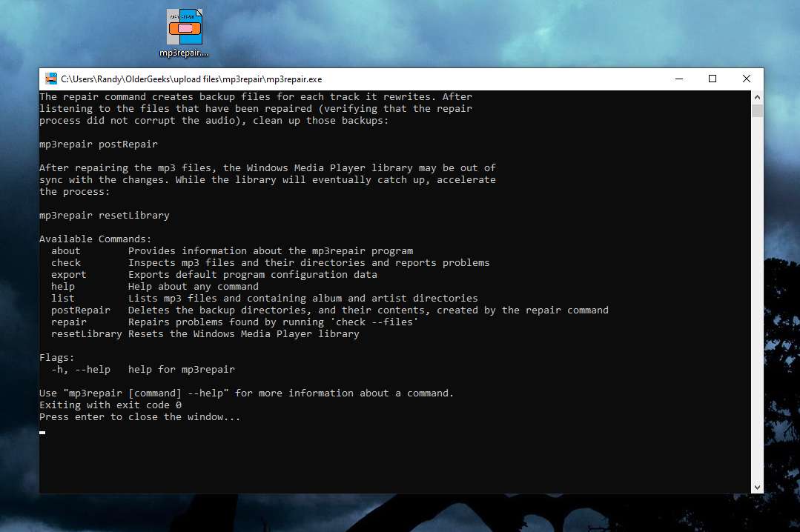The width and height of the screenshot is (800, 532).
Task: Close the mp3repair.exe console window
Action: (x=747, y=79)
